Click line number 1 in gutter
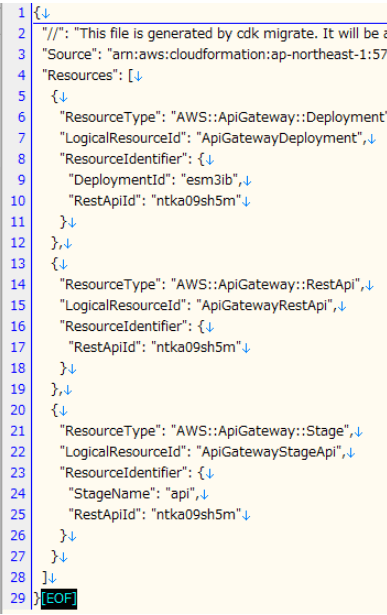387x615 pixels. (x=21, y=13)
